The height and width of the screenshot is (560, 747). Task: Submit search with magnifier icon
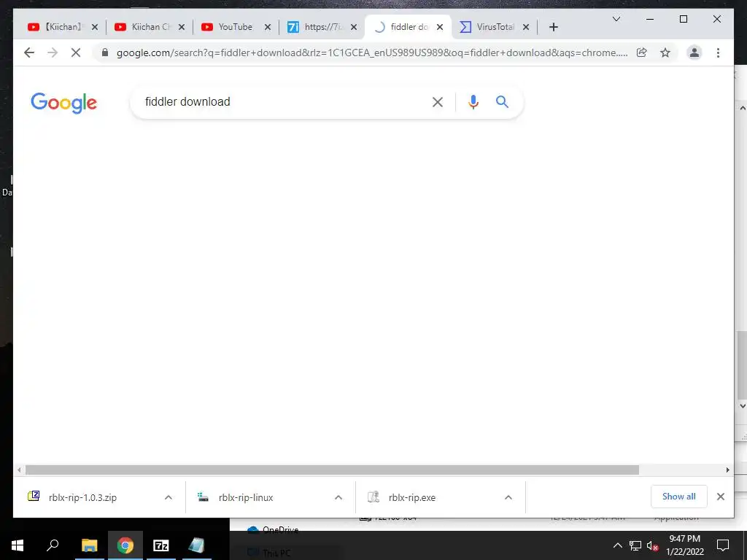pyautogui.click(x=502, y=101)
